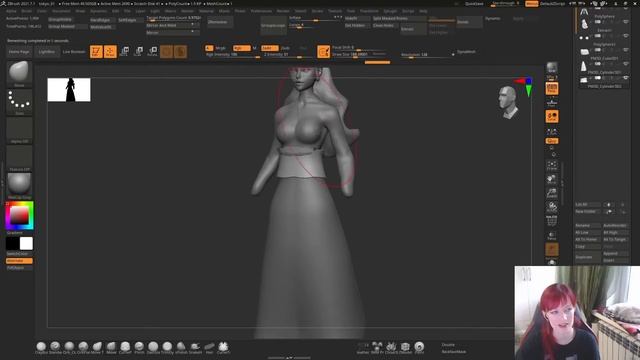Adjust Z Intensity slider
Image resolution: width=640 pixels, height=360 pixels.
[x=287, y=55]
